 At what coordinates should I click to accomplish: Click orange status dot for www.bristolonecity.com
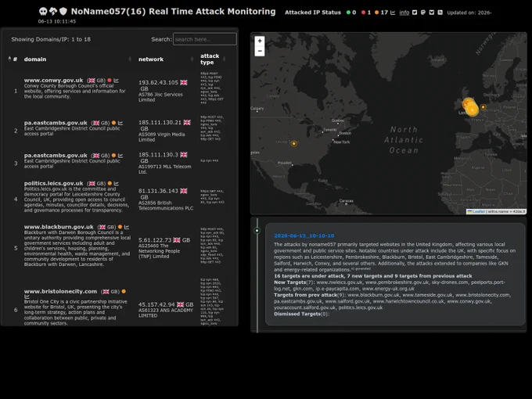124,291
